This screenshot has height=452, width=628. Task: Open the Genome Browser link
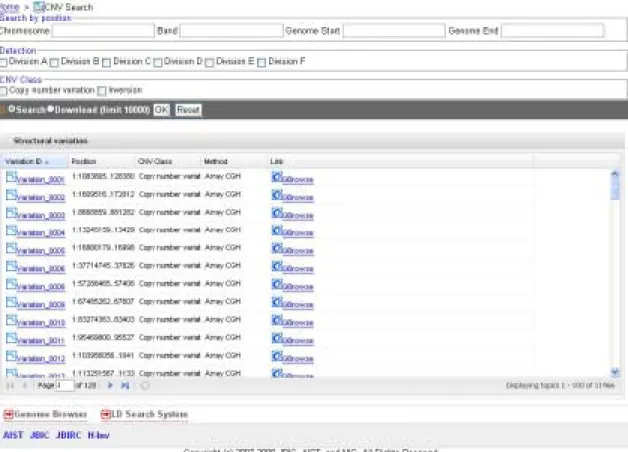50,414
